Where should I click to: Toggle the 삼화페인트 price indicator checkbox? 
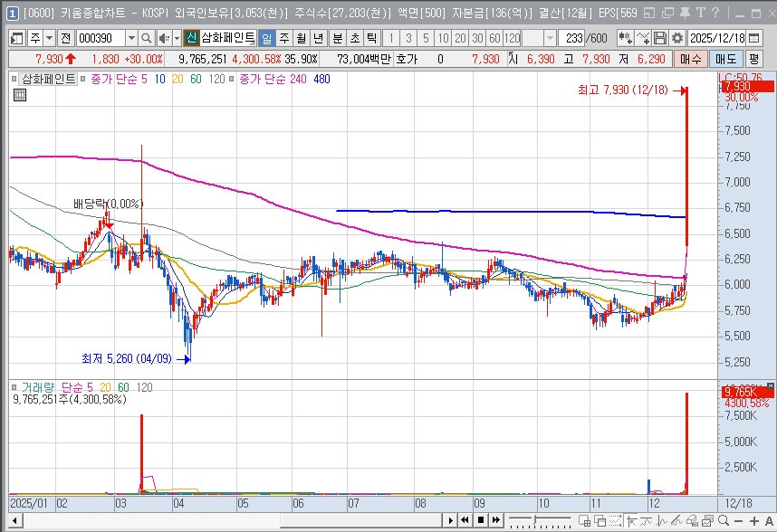pos(14,79)
